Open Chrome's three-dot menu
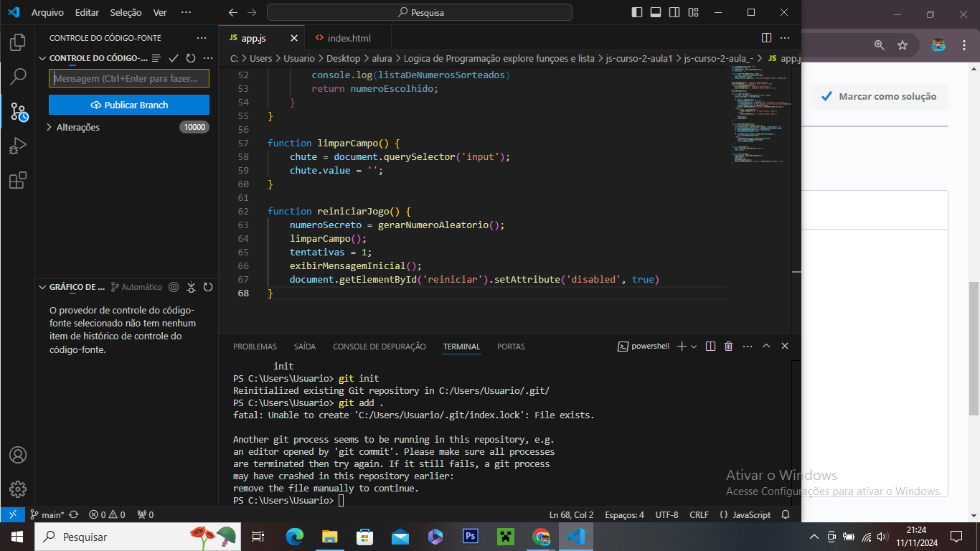The image size is (980, 551). [963, 44]
